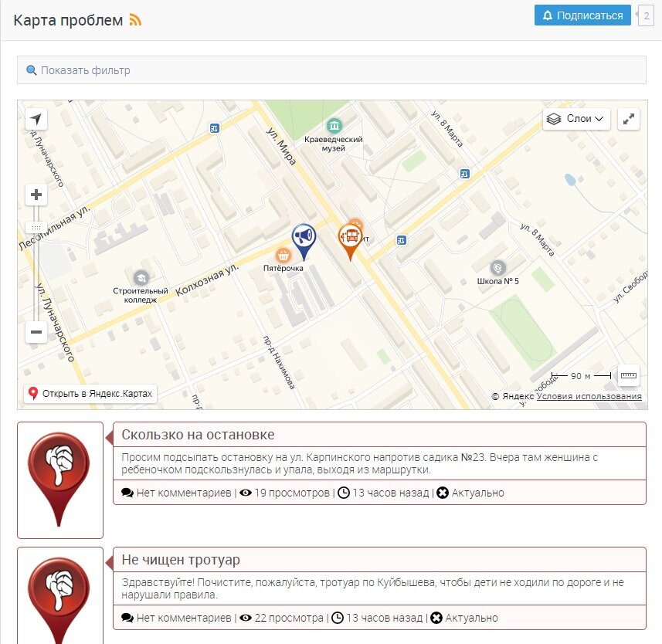Open the RSS feed icon beside Карта проблем
Image resolution: width=662 pixels, height=644 pixels.
point(135,20)
